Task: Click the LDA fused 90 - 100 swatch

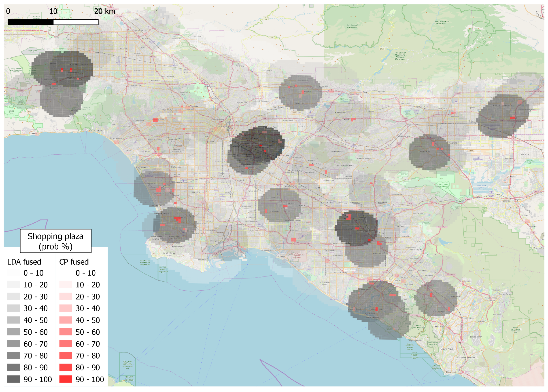Action: coord(13,379)
